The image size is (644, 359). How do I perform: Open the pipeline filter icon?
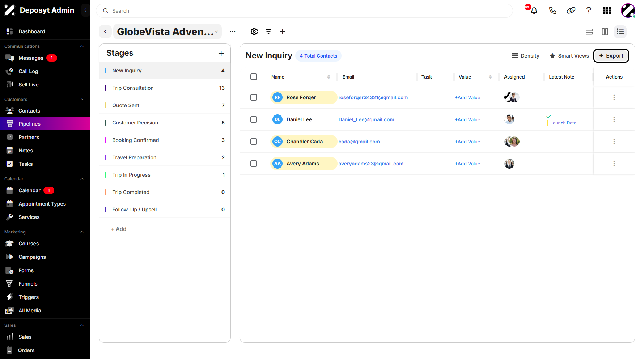pos(268,31)
